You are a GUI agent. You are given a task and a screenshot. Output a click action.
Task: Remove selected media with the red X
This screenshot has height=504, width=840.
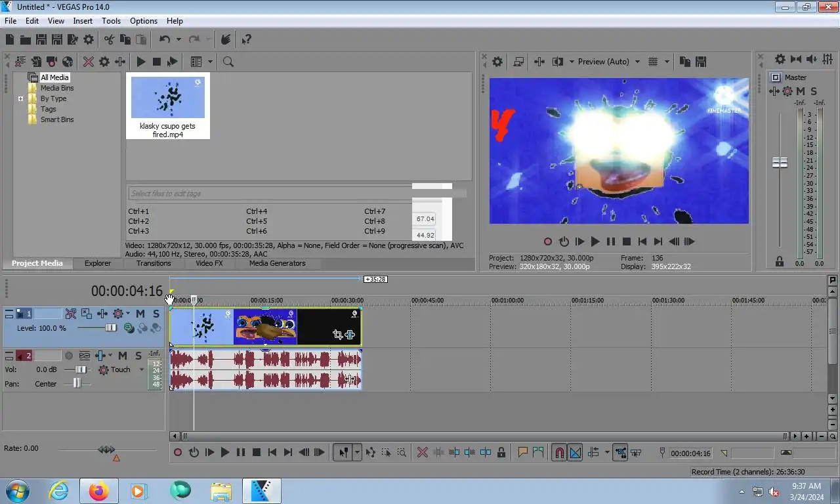(88, 62)
